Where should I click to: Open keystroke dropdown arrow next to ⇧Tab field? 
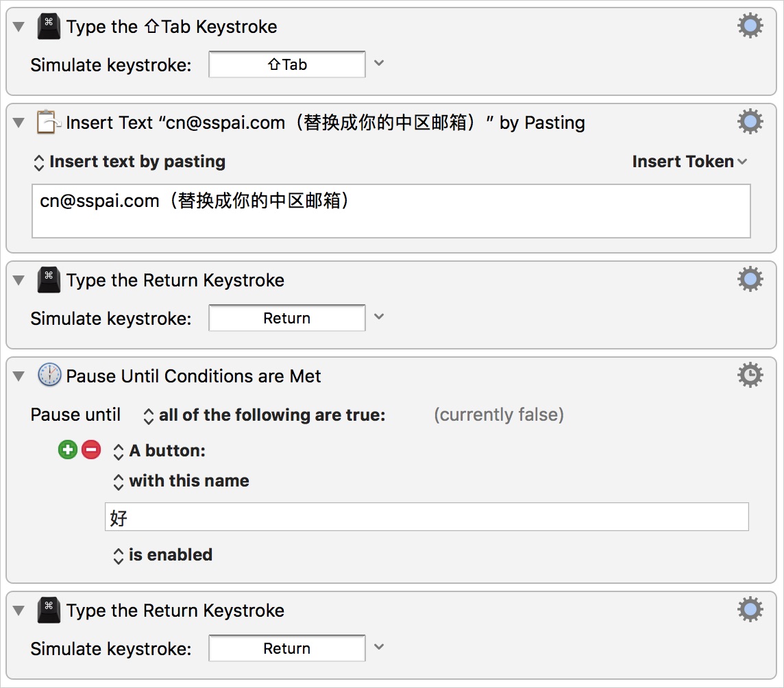click(379, 64)
